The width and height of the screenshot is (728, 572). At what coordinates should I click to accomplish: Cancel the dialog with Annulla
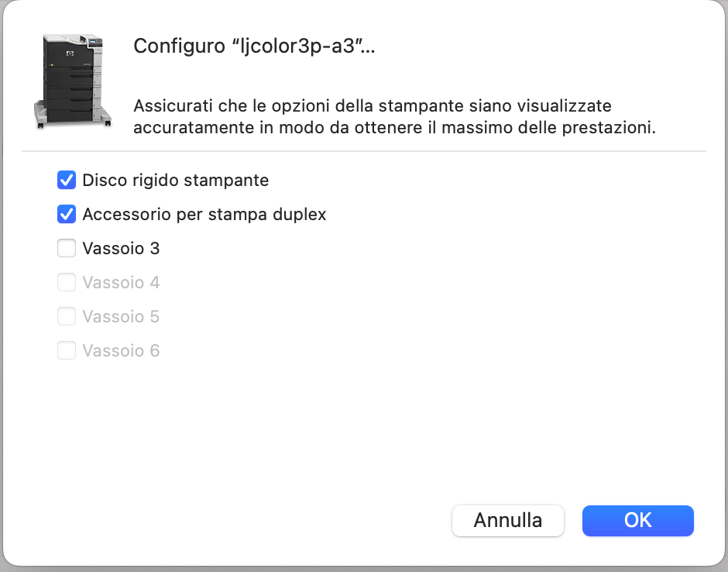[508, 520]
